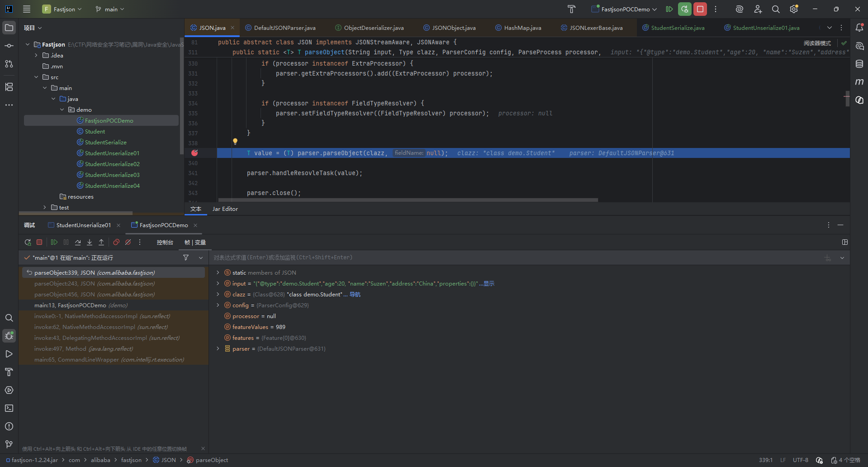
Task: Resume the program in the debug toolbar
Action: tap(54, 243)
